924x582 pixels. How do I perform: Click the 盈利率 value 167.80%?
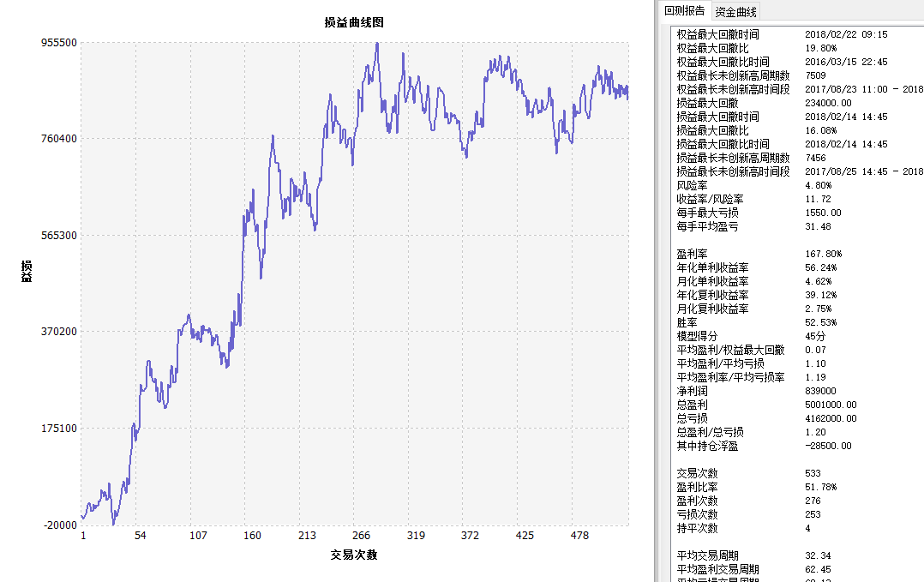click(823, 254)
